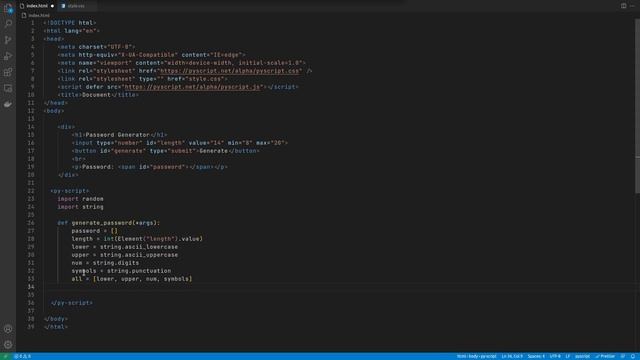Click the unsaved dot on index.html tab
This screenshot has width=640, height=360.
point(52,6)
